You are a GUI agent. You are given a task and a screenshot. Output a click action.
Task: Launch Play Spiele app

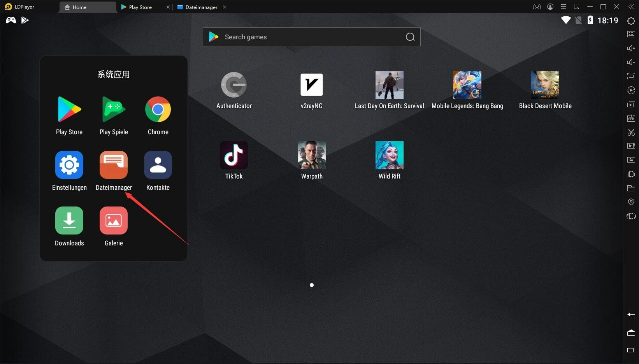(114, 110)
